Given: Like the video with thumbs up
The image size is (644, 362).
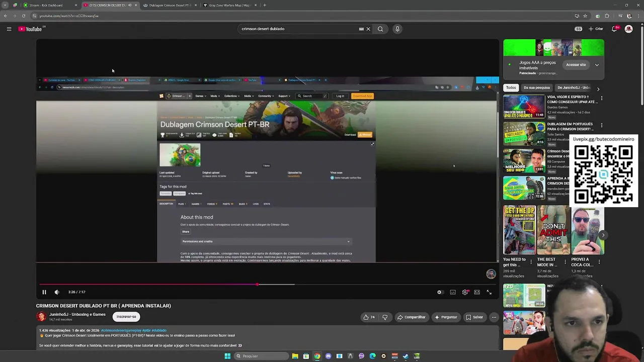Looking at the screenshot, I should pyautogui.click(x=370, y=317).
